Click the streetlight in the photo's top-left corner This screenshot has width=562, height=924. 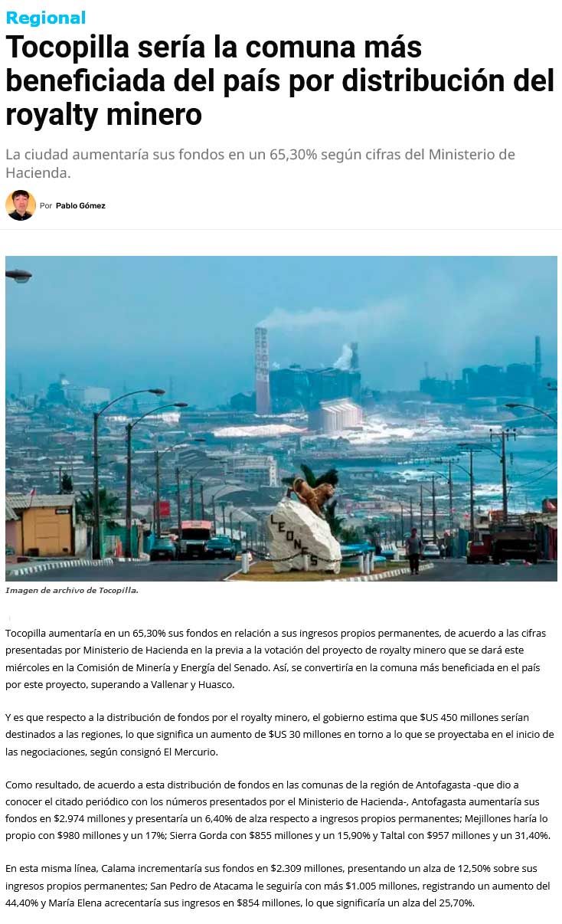18,274
